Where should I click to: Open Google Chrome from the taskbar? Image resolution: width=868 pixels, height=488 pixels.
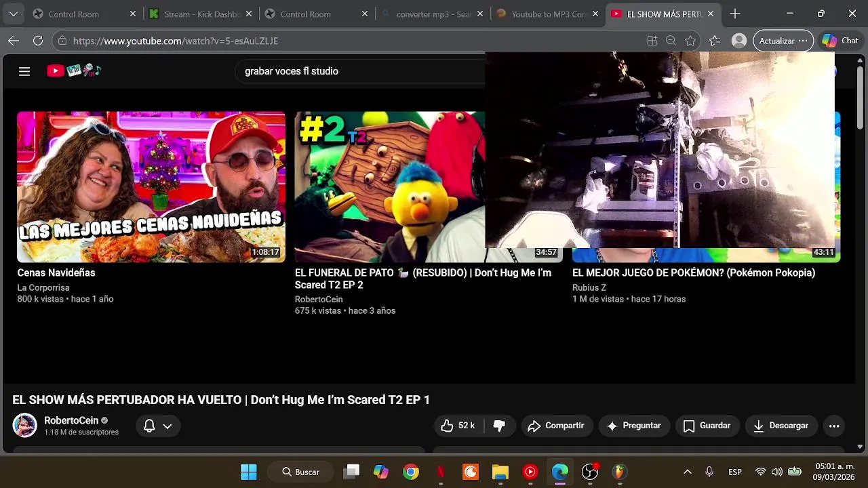pos(411,472)
